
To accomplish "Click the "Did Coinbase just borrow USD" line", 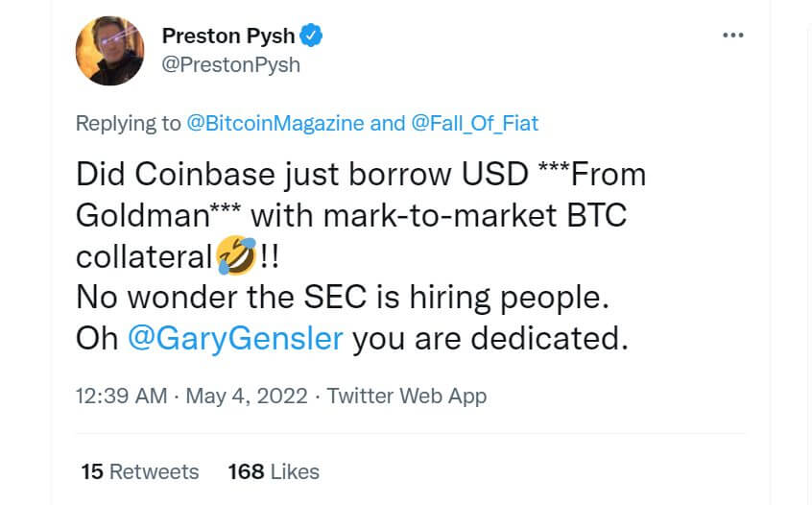I will pos(302,175).
